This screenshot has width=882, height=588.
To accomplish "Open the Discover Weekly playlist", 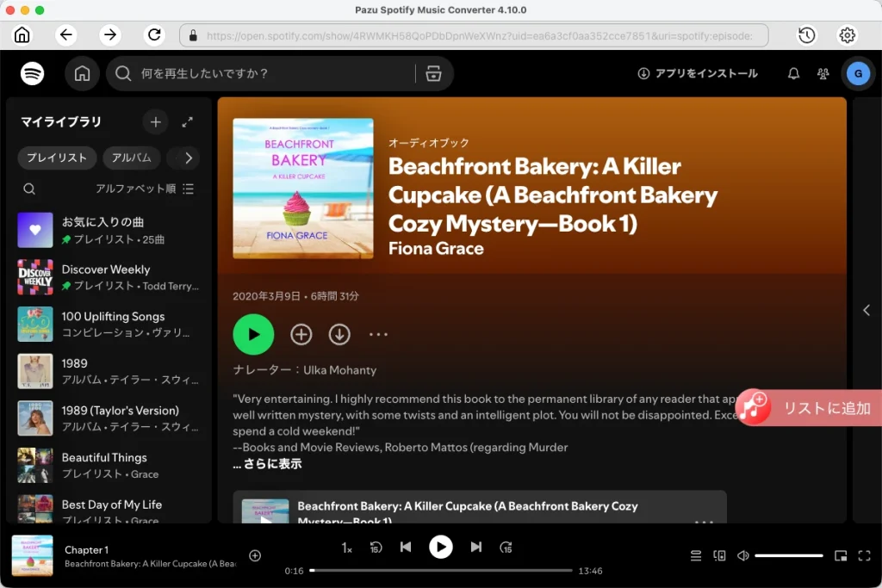I will (108, 277).
